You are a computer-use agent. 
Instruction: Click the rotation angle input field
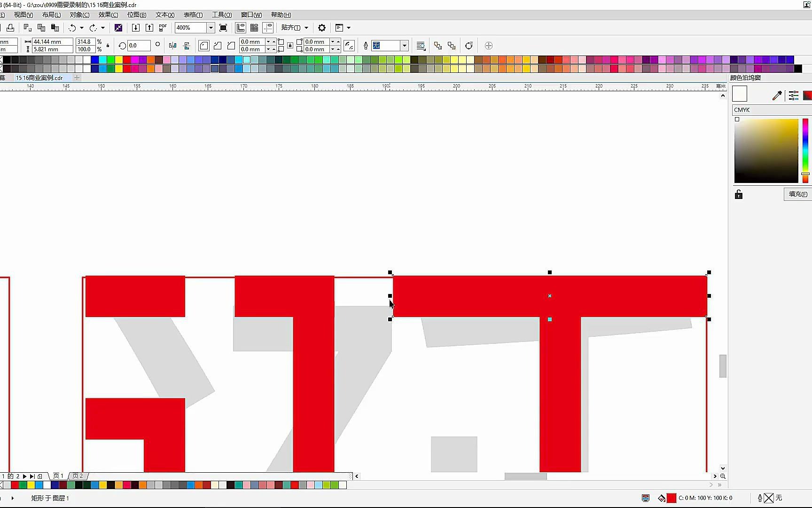[139, 46]
